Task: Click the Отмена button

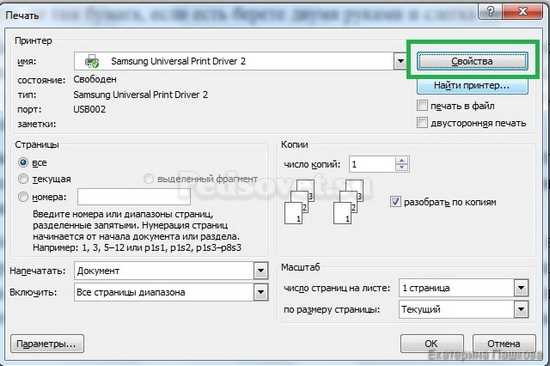Action: (x=504, y=344)
